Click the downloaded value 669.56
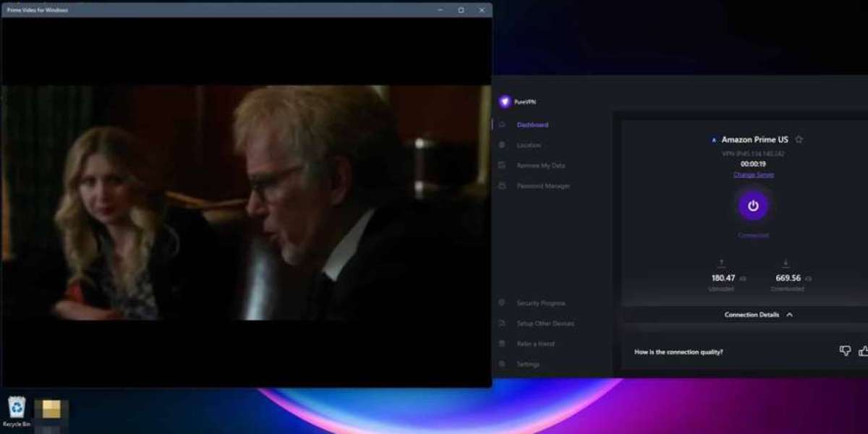 point(788,278)
